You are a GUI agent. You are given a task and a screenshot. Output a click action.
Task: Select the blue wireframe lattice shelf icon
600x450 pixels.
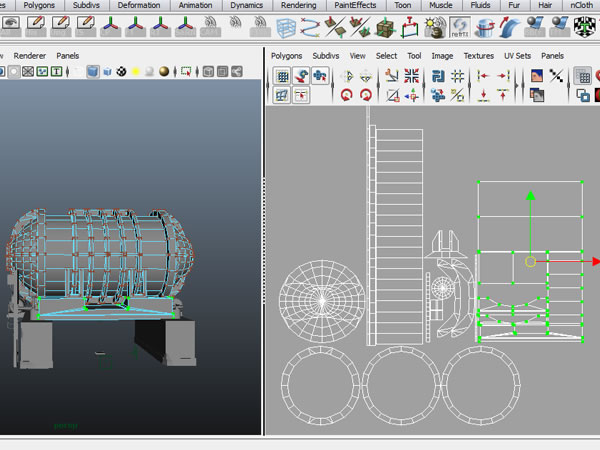coord(286,28)
